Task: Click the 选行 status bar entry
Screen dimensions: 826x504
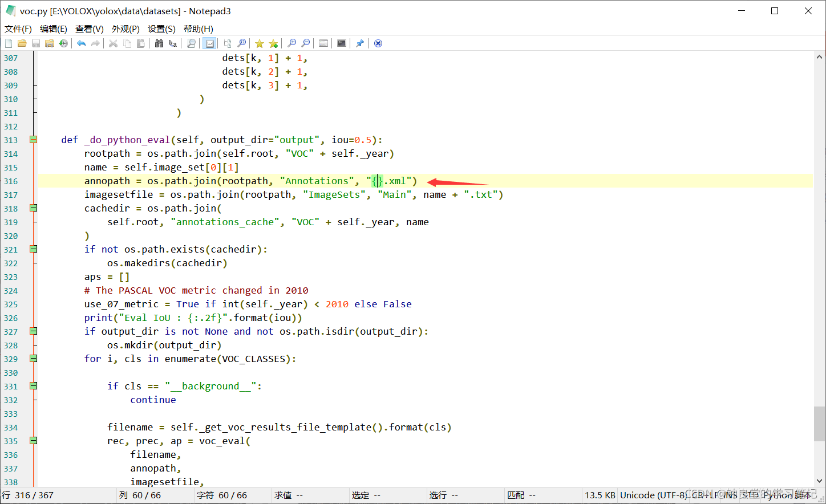Action: point(444,495)
